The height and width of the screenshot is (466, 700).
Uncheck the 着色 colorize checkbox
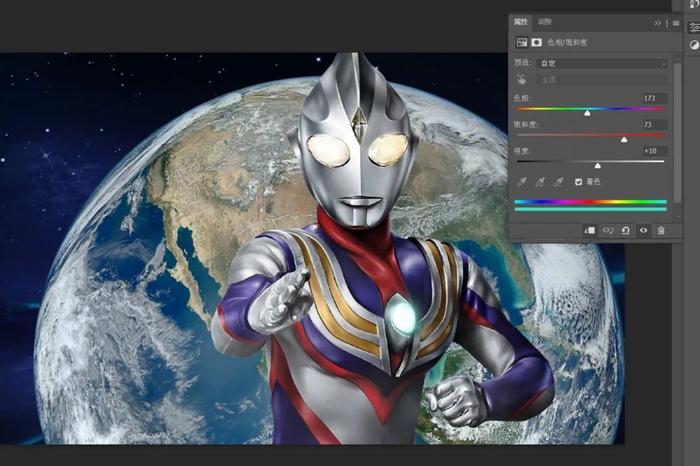[579, 182]
